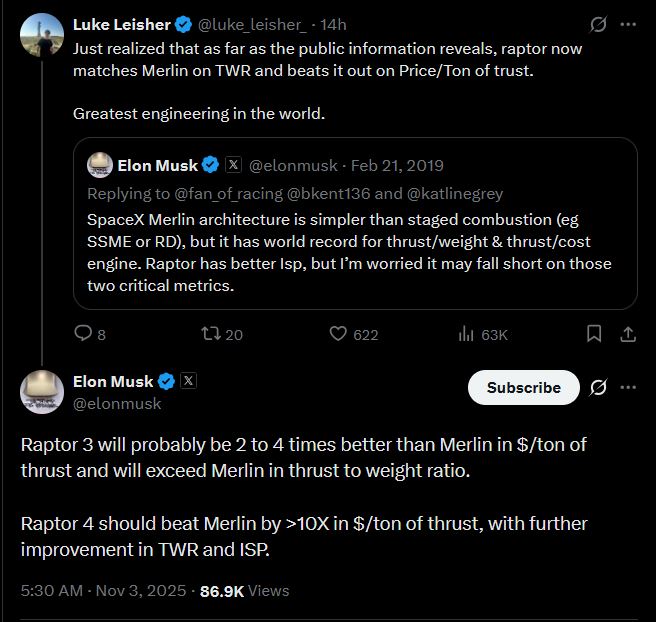Image resolution: width=656 pixels, height=622 pixels.
Task: Click the reply icon with 8 replies
Action: click(84, 334)
